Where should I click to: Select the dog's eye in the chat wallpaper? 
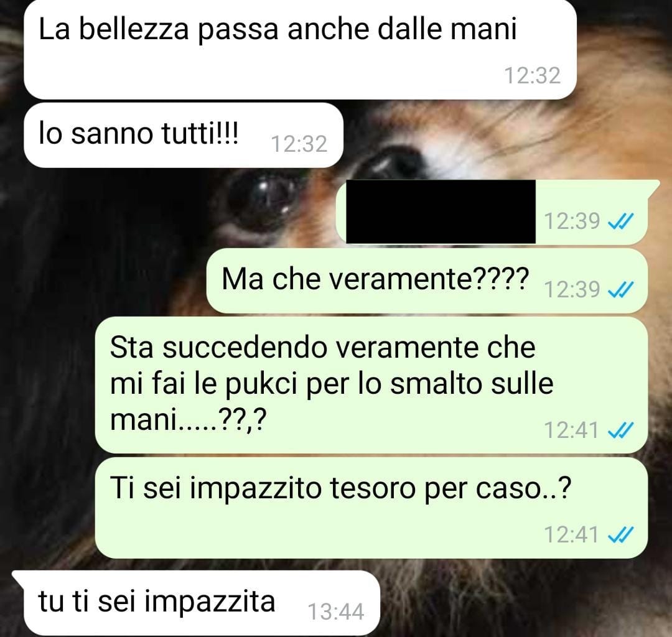pos(261,198)
